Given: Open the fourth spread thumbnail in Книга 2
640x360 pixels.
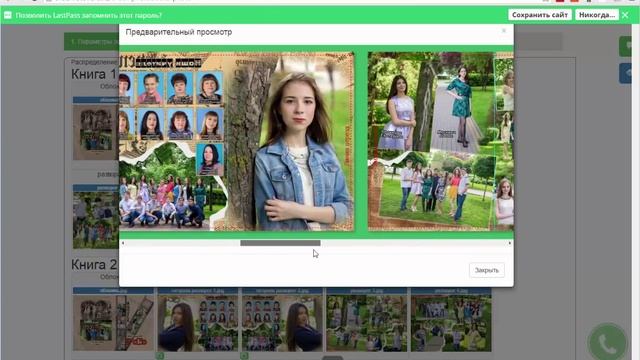Looking at the screenshot, I should (x=367, y=319).
